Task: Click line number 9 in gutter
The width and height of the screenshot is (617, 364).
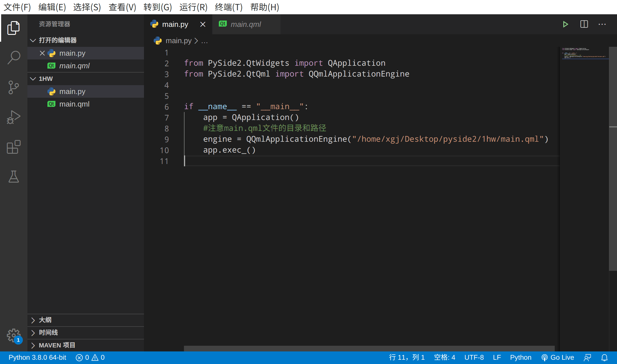Action: point(167,139)
